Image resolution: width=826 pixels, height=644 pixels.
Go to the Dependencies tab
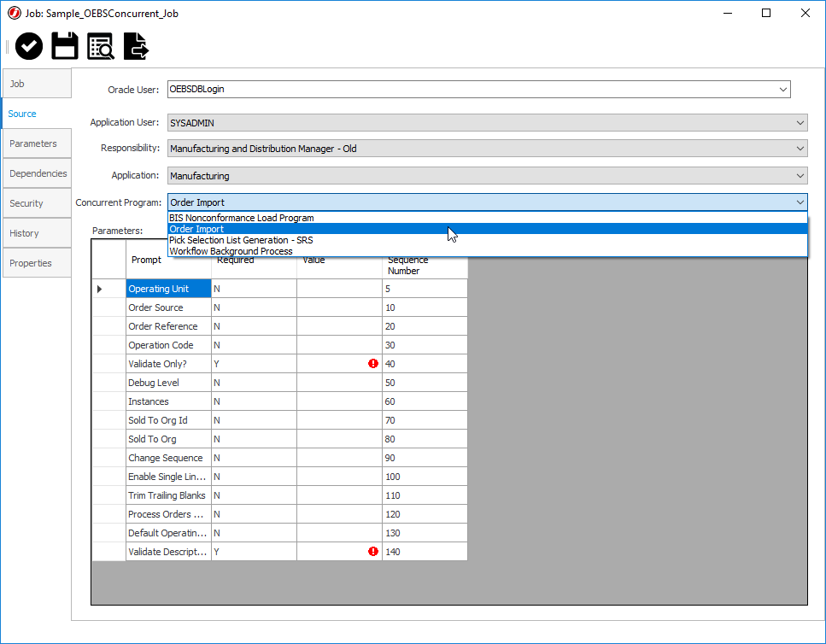coord(37,173)
